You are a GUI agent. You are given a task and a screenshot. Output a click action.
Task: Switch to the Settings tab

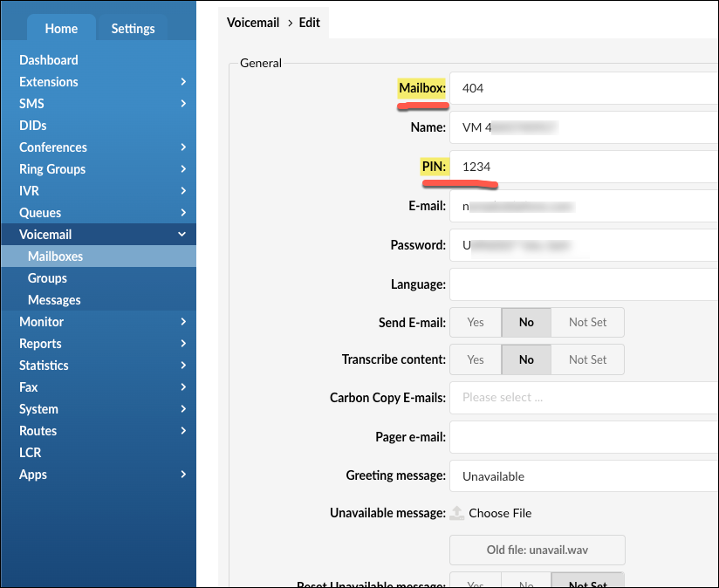pos(133,29)
